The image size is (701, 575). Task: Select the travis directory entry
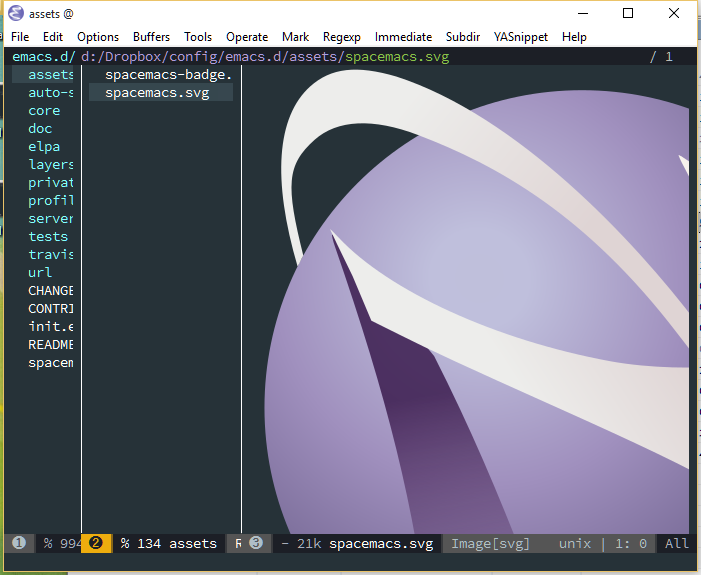coord(51,254)
